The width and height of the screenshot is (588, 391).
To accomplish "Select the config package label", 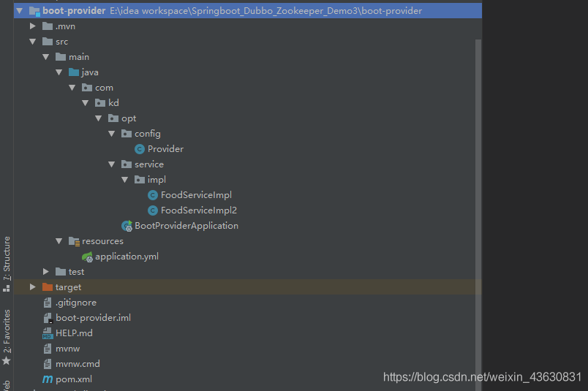I will point(148,134).
